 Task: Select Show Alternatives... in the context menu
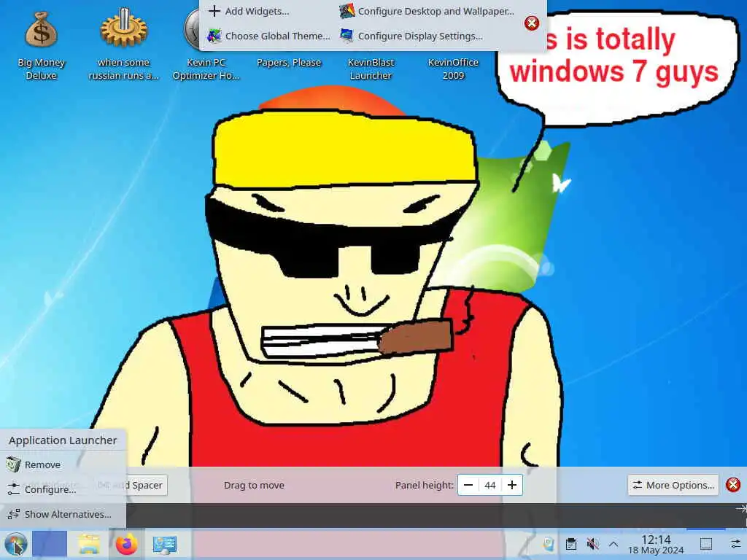click(63, 514)
